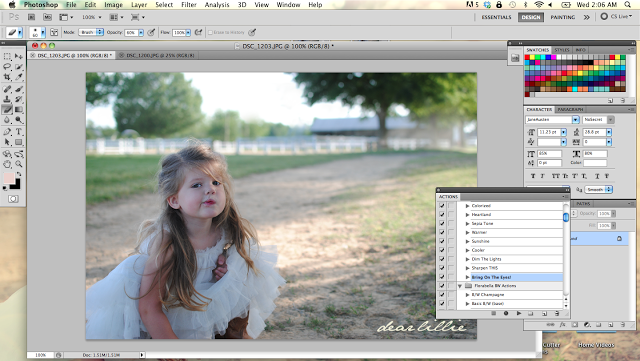Click Begin recording button in Actions panel

coord(506,313)
